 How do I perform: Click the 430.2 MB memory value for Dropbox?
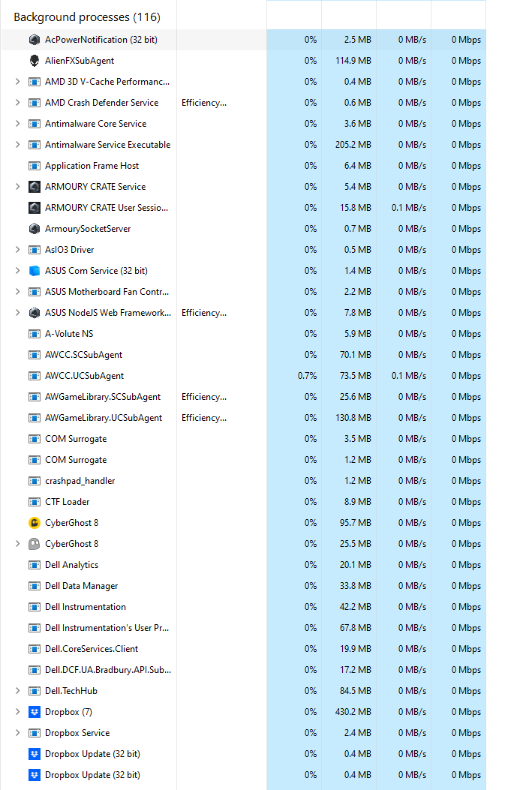[353, 712]
